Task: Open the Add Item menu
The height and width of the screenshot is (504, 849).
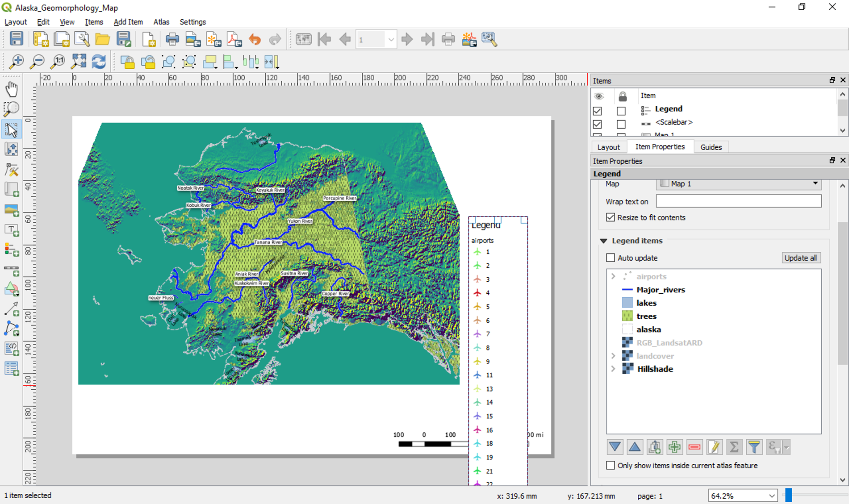Action: (x=128, y=22)
